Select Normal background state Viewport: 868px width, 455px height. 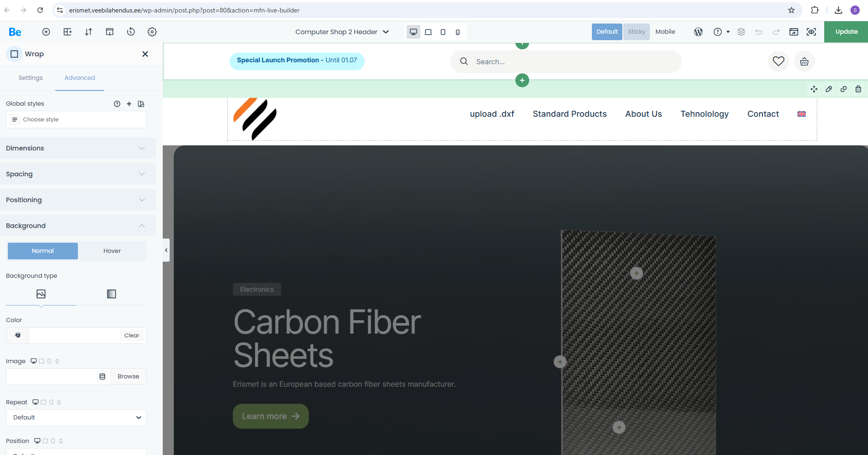pos(43,251)
